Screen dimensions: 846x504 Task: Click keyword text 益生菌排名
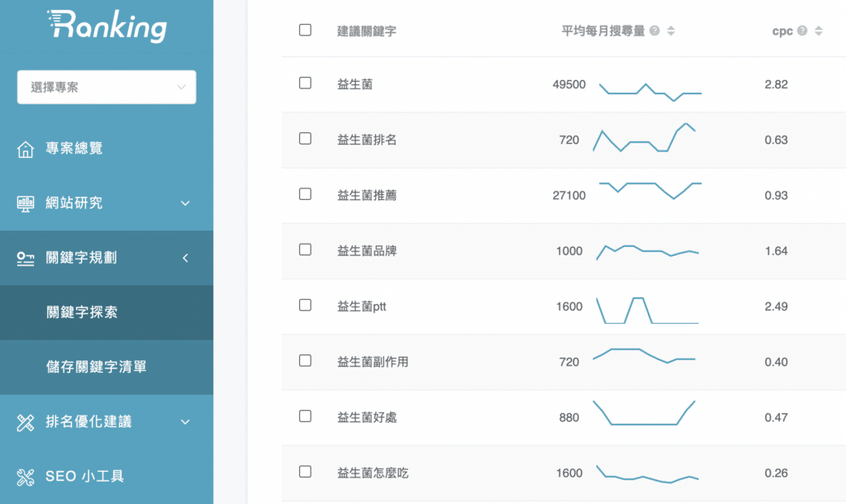tap(367, 140)
